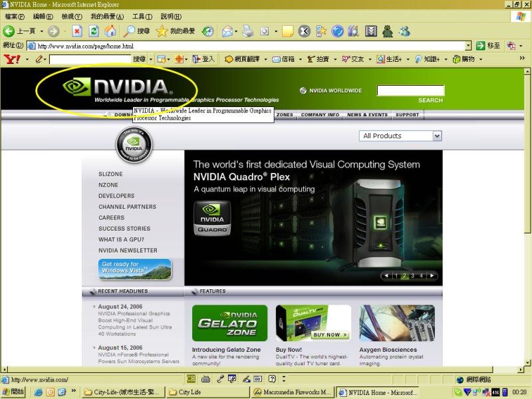Image resolution: width=532 pixels, height=399 pixels.
Task: Open the 檔案(F) File menu
Action: pyautogui.click(x=15, y=16)
